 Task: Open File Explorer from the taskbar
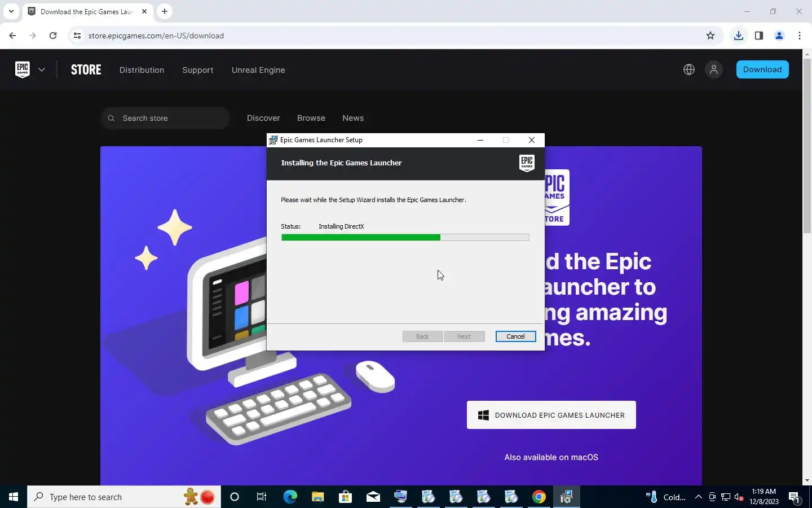(x=317, y=497)
